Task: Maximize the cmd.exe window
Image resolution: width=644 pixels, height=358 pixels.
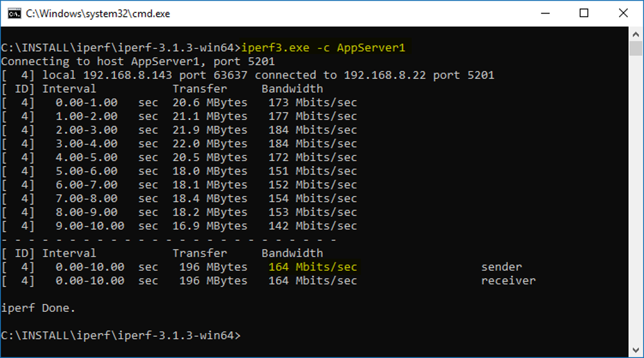Action: 584,13
